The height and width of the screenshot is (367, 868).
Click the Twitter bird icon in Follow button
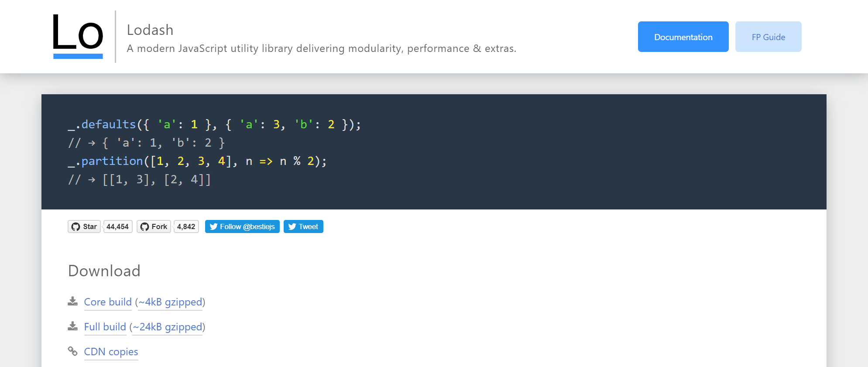[213, 226]
